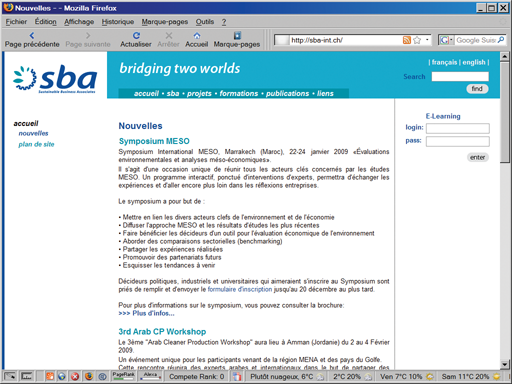Click the enter button under E-Learning
Image resolution: width=512 pixels, height=384 pixels.
pos(478,157)
